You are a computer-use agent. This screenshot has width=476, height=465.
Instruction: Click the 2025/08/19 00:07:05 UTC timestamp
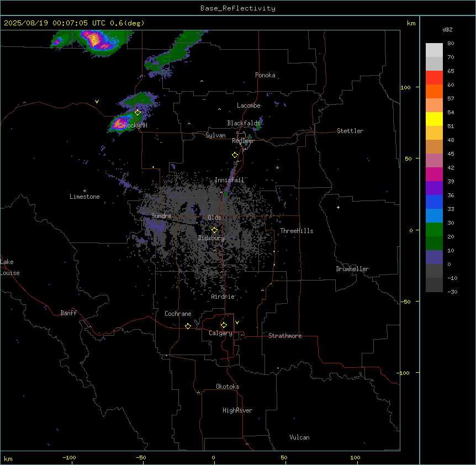pyautogui.click(x=55, y=23)
